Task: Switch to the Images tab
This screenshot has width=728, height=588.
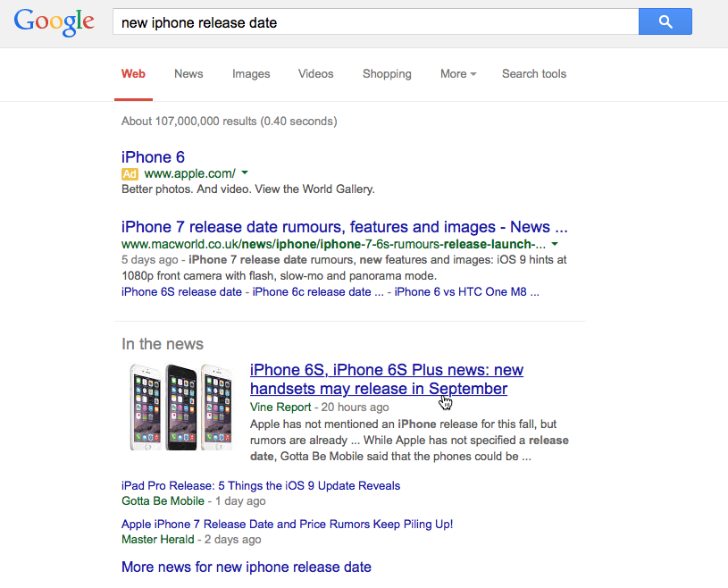Action: pyautogui.click(x=250, y=74)
